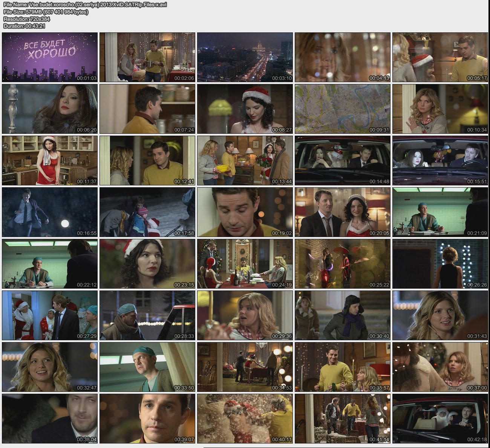Click the Resolution 720x384 text
The image size is (490, 448).
coord(26,19)
